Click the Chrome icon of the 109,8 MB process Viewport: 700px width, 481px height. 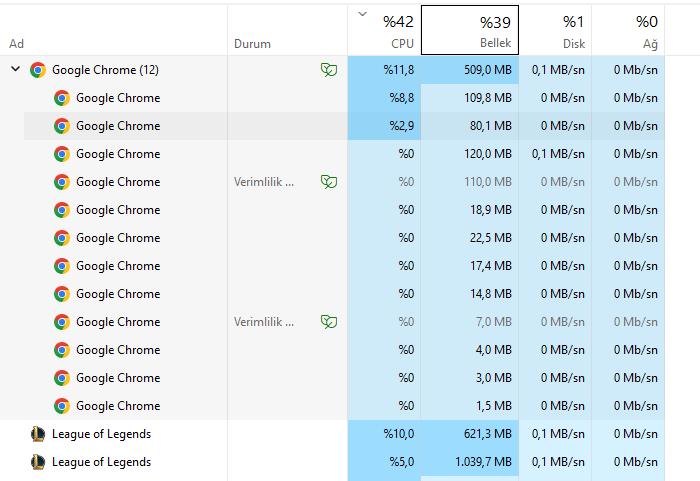tap(62, 98)
